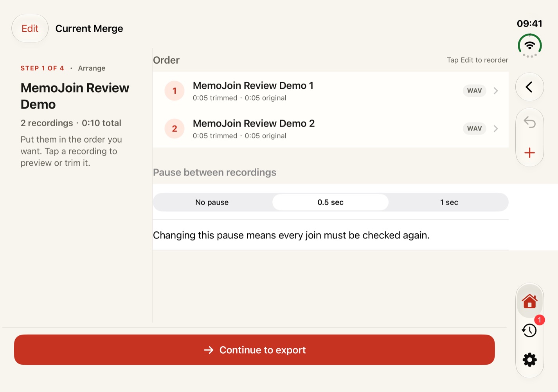Screen dimensions: 558x392
Task: Click the WAV badge on Demo 2
Action: [474, 129]
